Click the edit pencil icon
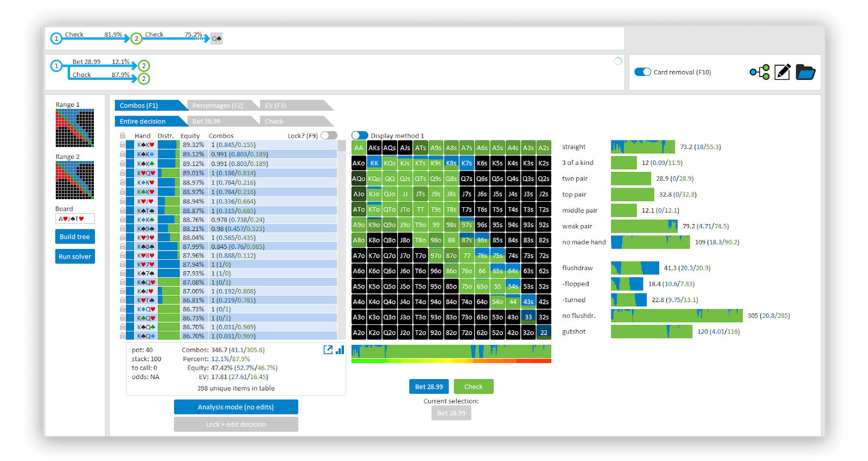The image size is (868, 461). click(x=782, y=72)
